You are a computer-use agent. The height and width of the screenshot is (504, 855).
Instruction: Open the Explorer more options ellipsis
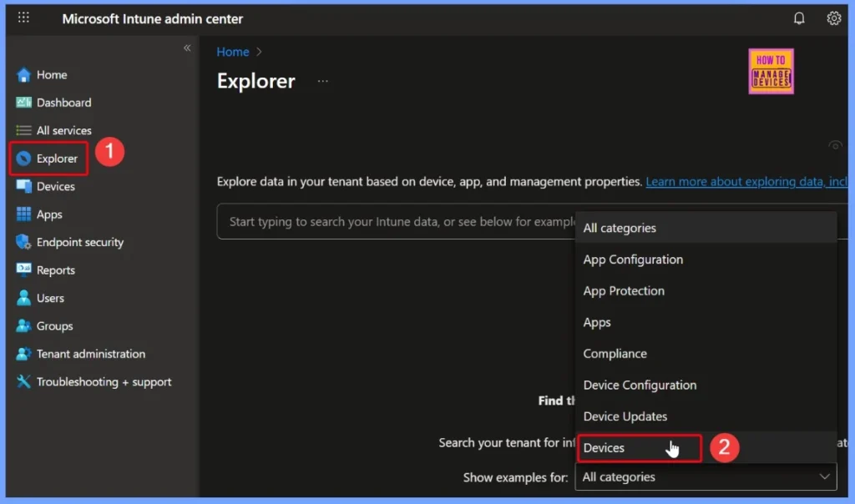(x=323, y=81)
